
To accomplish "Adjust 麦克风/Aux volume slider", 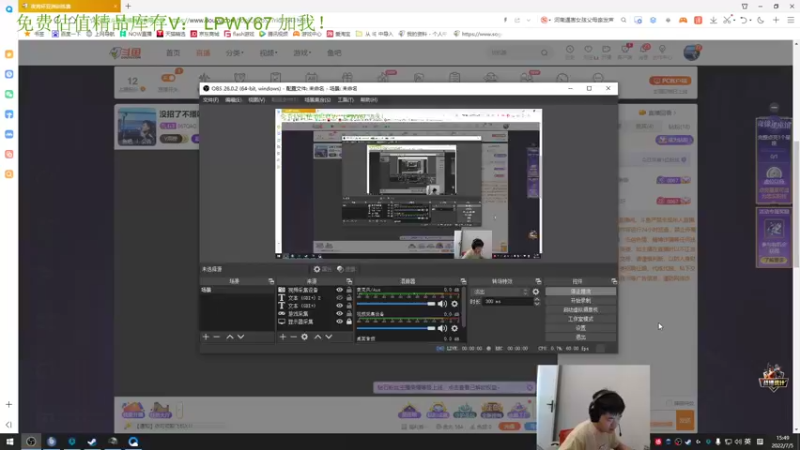I will point(396,304).
